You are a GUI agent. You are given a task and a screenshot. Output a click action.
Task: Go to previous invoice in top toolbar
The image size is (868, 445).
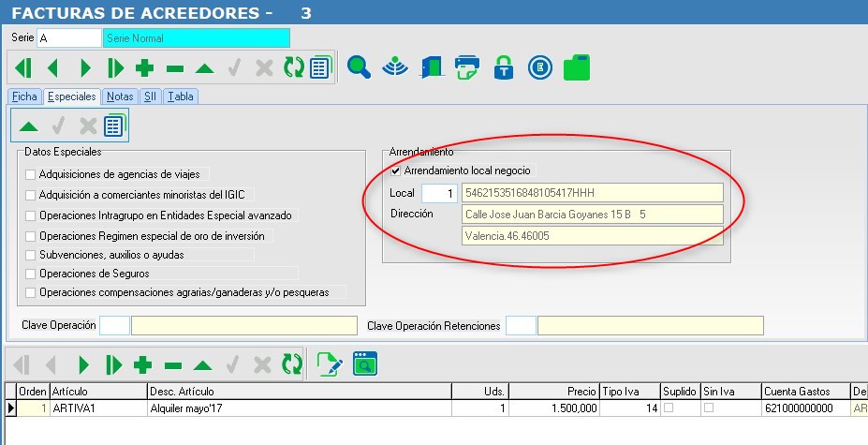pyautogui.click(x=53, y=68)
